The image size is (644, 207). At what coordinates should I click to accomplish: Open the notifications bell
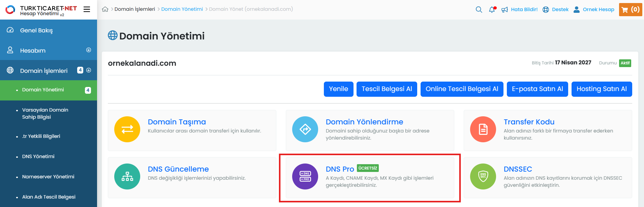pyautogui.click(x=492, y=9)
